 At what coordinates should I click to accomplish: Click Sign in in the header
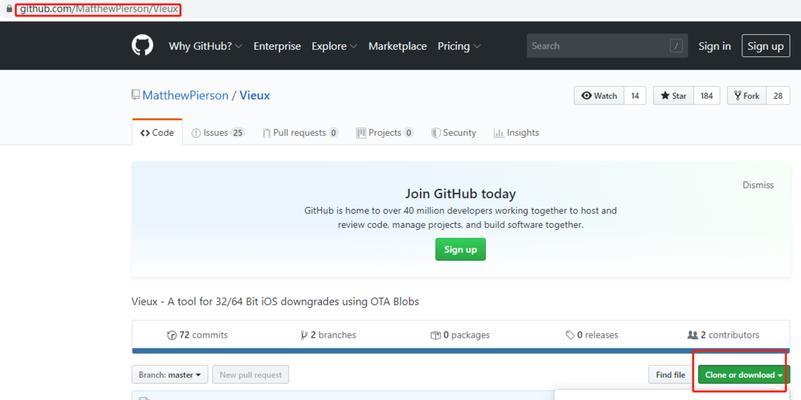pos(714,46)
